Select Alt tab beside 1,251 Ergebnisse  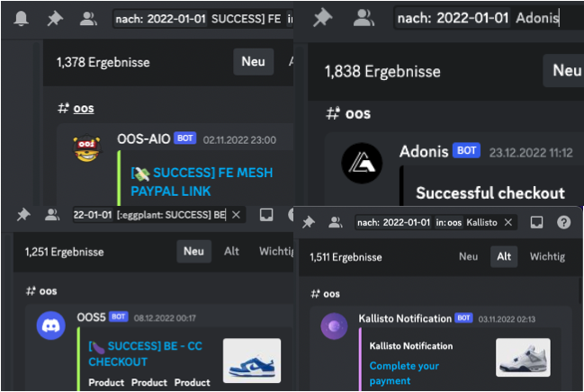point(231,251)
